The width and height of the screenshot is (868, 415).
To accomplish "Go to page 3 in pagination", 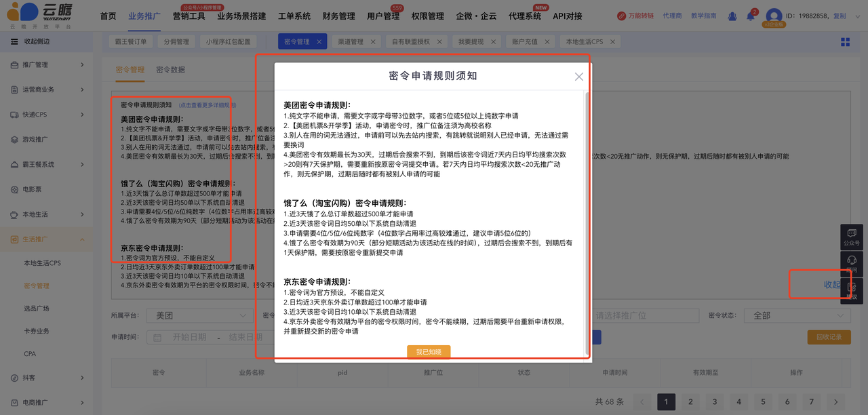I will click(715, 402).
